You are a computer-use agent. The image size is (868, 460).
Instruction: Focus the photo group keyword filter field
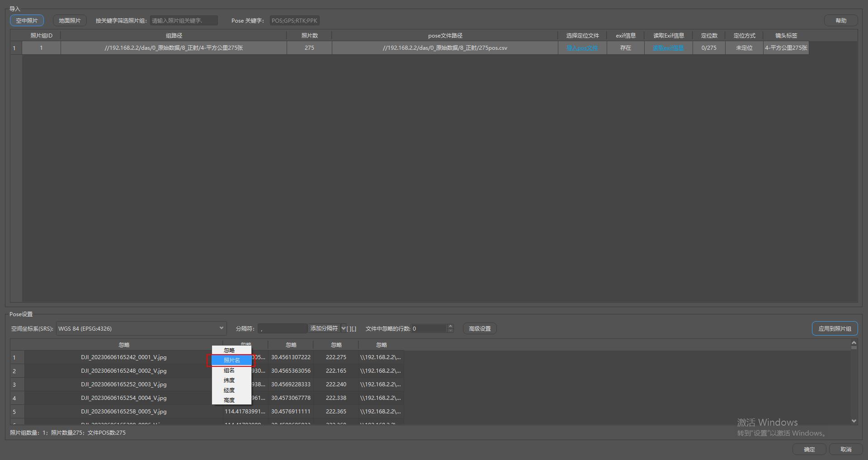coord(184,20)
